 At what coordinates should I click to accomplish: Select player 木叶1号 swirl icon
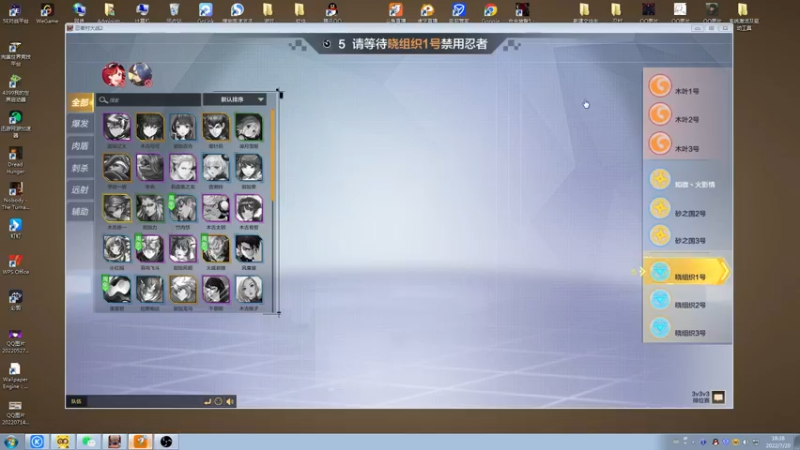click(660, 86)
